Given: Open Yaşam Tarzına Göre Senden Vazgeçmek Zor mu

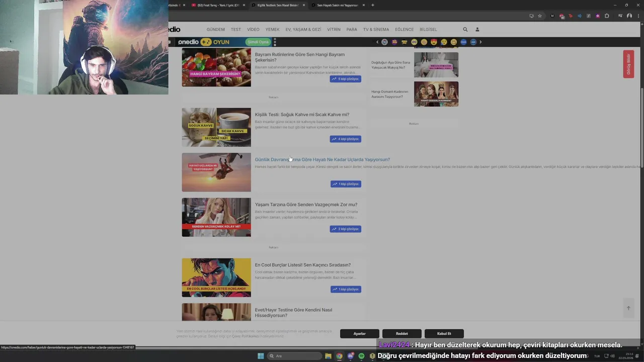Looking at the screenshot, I should pos(306,205).
